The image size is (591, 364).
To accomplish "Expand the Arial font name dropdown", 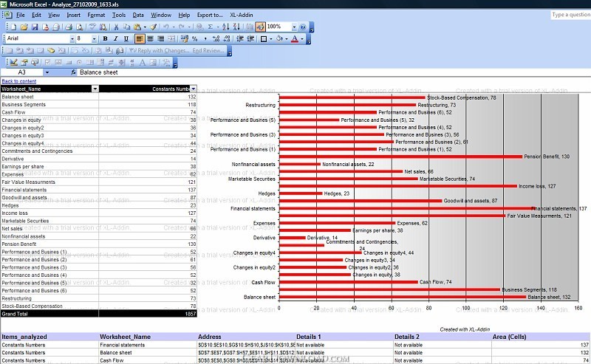I will (x=72, y=38).
